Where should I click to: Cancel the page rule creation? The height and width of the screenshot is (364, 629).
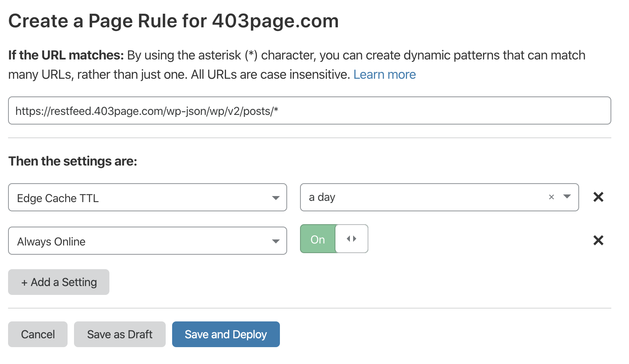(37, 334)
